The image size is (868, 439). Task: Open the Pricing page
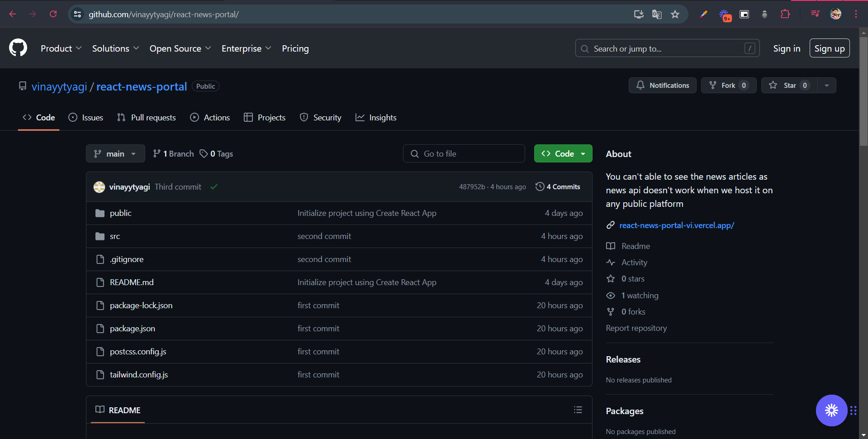click(295, 48)
